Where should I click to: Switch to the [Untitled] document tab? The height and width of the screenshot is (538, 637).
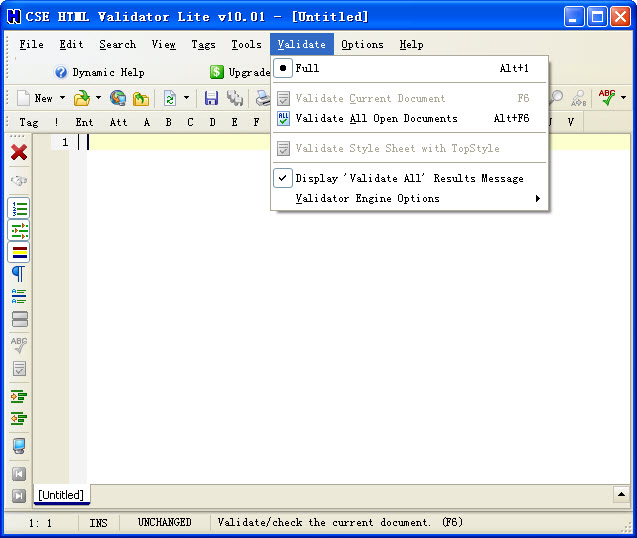click(x=61, y=495)
